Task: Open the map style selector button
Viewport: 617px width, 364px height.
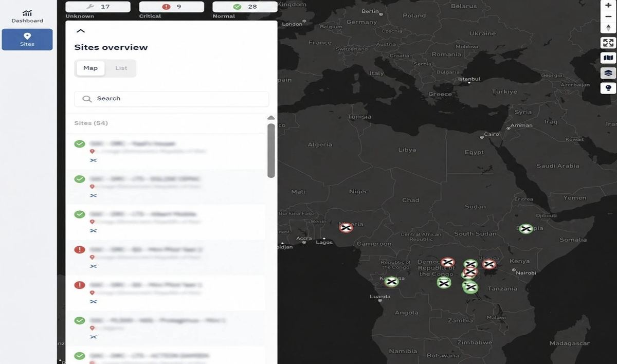Action: [x=608, y=58]
